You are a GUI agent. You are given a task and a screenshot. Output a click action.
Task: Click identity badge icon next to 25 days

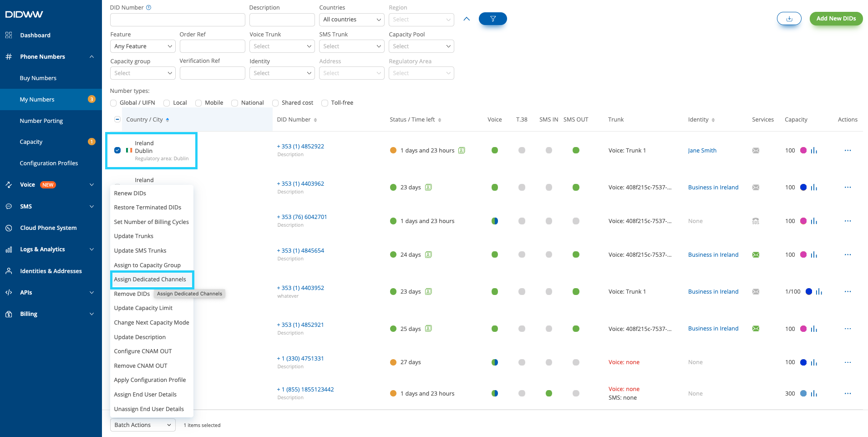pyautogui.click(x=428, y=329)
